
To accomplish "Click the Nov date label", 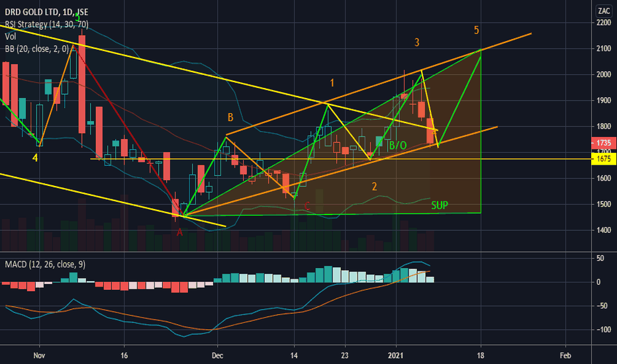I will click(x=39, y=356).
